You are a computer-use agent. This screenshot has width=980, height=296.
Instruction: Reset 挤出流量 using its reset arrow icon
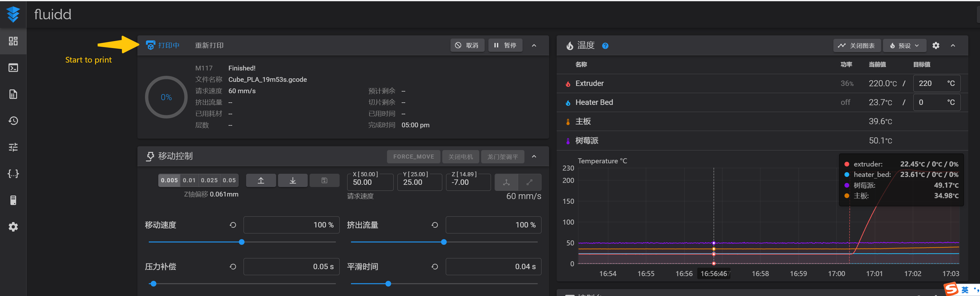click(x=434, y=225)
